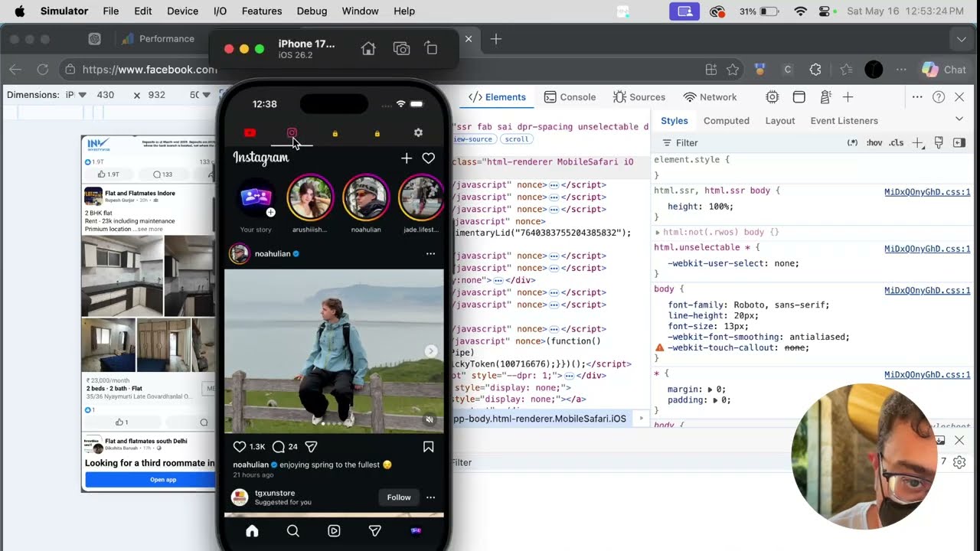
Task: Open the Instagram Reels tab icon
Action: click(x=334, y=531)
